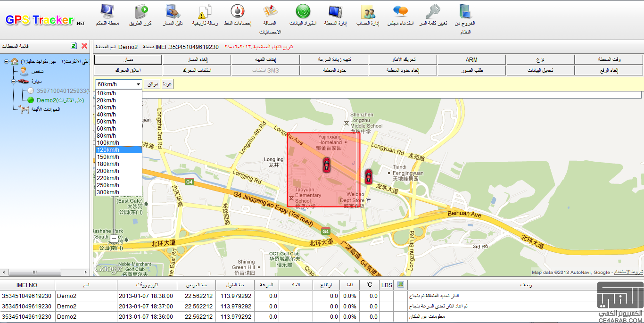Click the cancel upload (إلغاء الرفع) button
The image size is (644, 323).
click(609, 70)
